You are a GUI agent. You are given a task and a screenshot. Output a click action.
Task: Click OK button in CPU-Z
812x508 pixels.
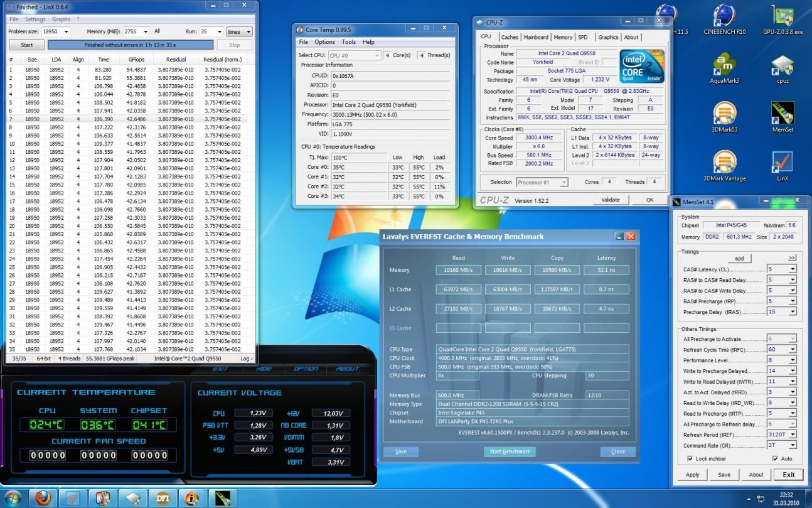point(649,200)
